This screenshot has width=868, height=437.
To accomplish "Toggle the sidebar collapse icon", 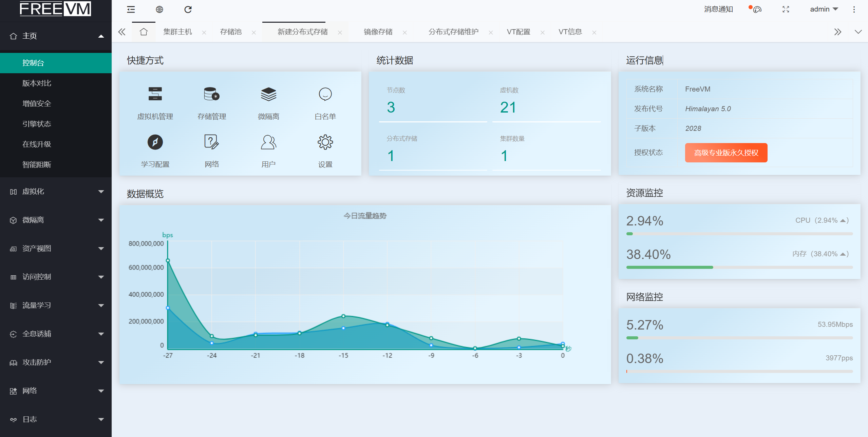I will (x=131, y=9).
